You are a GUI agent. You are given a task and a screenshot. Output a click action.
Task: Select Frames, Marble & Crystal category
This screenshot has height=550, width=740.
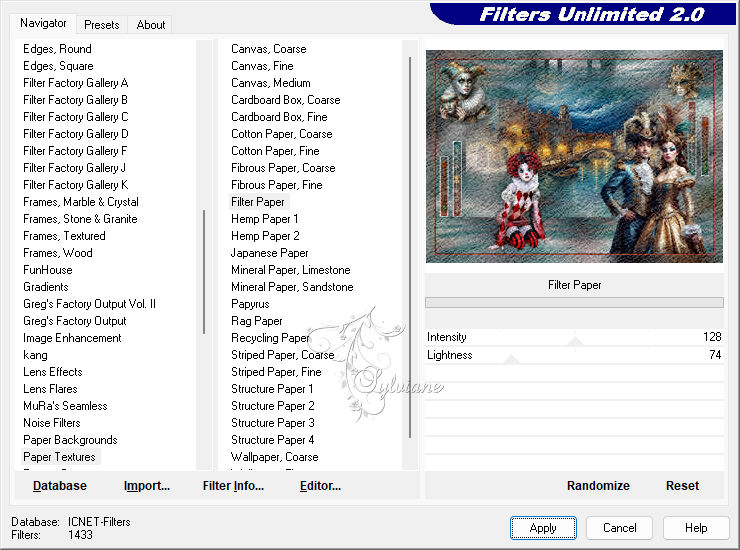(x=81, y=202)
